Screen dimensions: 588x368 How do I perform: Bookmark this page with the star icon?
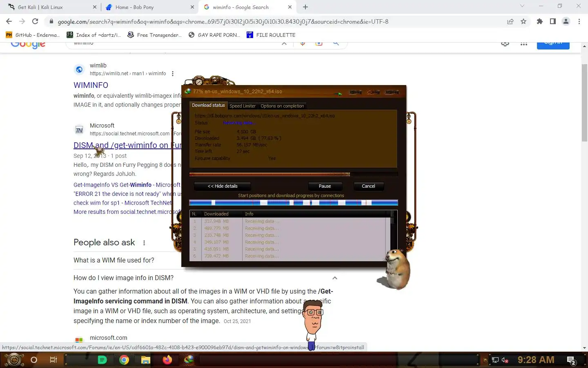pyautogui.click(x=523, y=21)
